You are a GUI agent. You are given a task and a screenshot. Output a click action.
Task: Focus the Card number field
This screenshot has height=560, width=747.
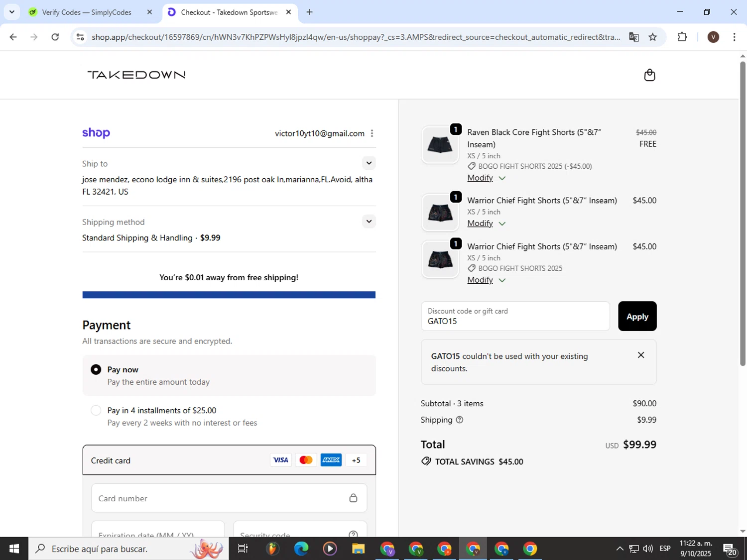coord(229,498)
